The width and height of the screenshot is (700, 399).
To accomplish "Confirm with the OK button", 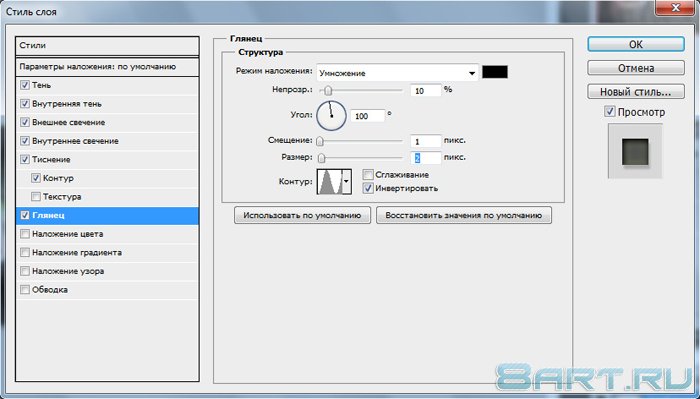I will [636, 44].
